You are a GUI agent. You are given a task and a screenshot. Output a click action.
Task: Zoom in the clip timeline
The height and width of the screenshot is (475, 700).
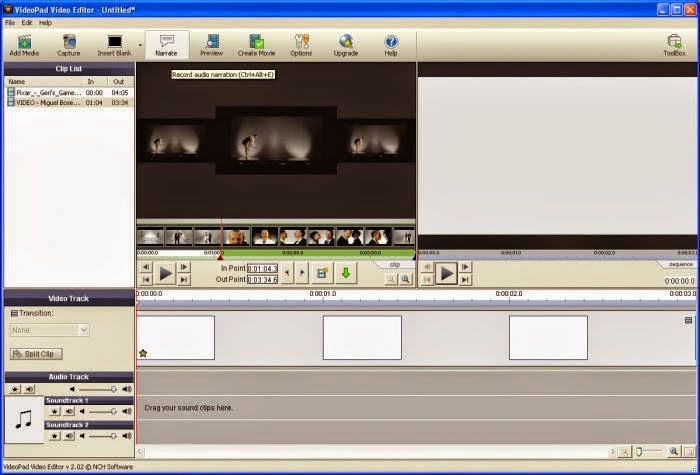point(405,279)
